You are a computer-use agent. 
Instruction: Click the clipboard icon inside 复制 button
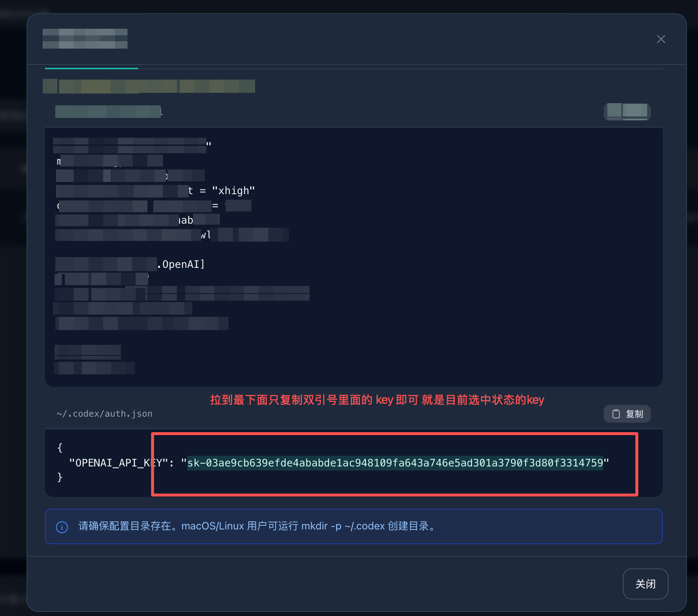coord(616,414)
